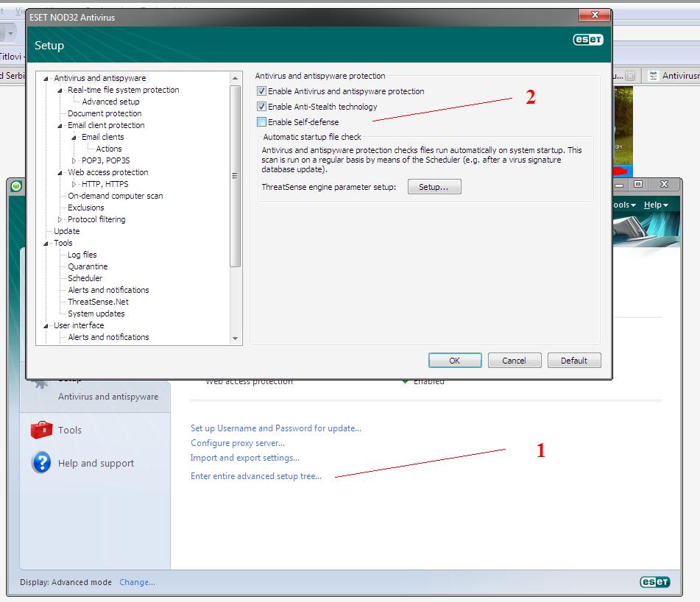The height and width of the screenshot is (602, 700).
Task: Check the Enable Self-defense box
Action: tap(261, 122)
